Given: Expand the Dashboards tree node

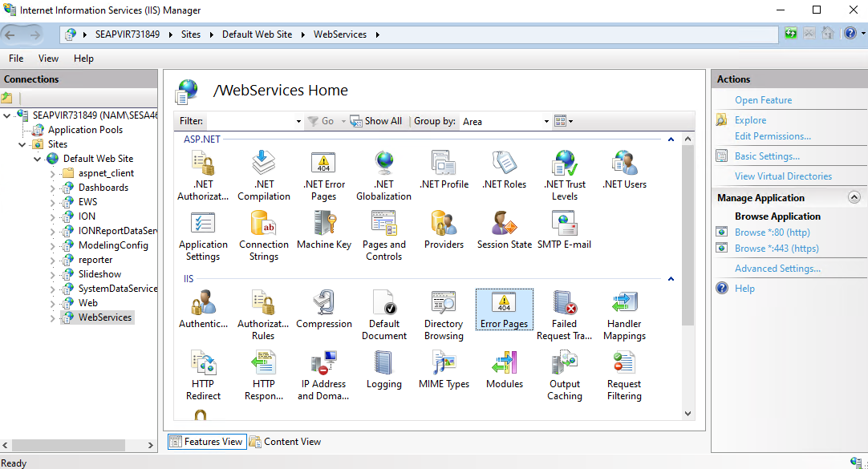Looking at the screenshot, I should (x=53, y=188).
